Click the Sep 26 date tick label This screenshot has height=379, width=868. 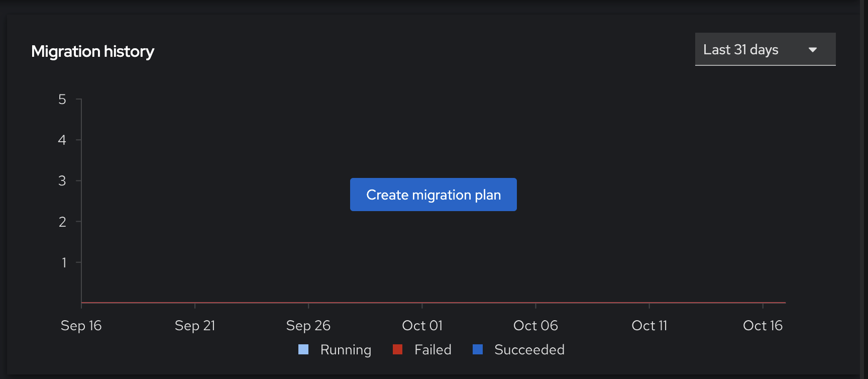308,326
